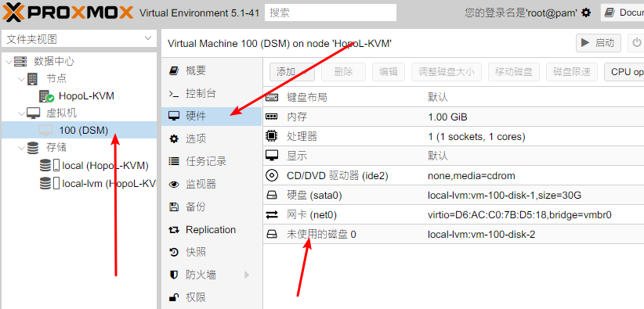Click the local (HopoL-KVM) storage icon
The width and height of the screenshot is (644, 309).
pos(49,166)
